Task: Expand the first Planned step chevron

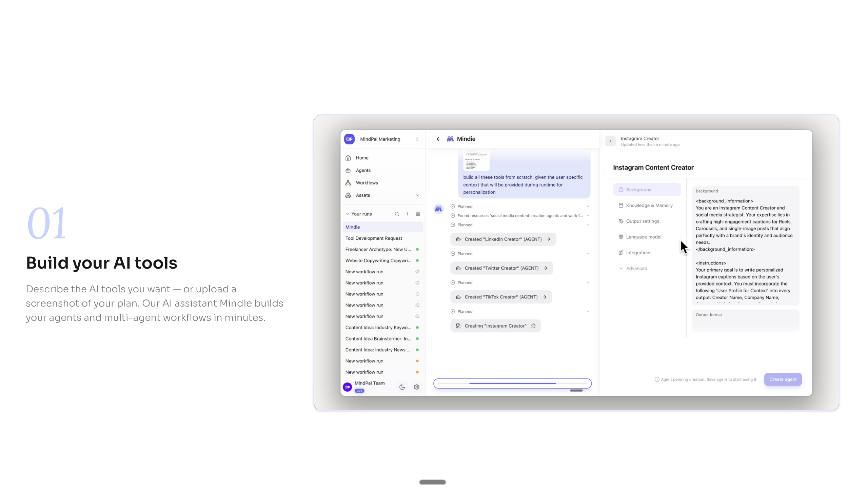Action: pos(588,207)
